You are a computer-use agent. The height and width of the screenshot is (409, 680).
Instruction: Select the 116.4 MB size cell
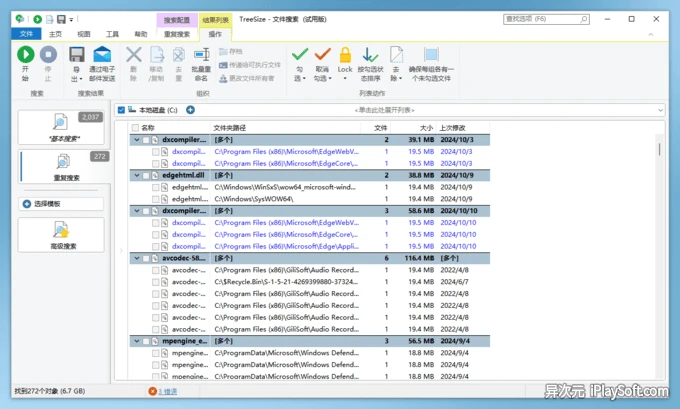(x=419, y=258)
